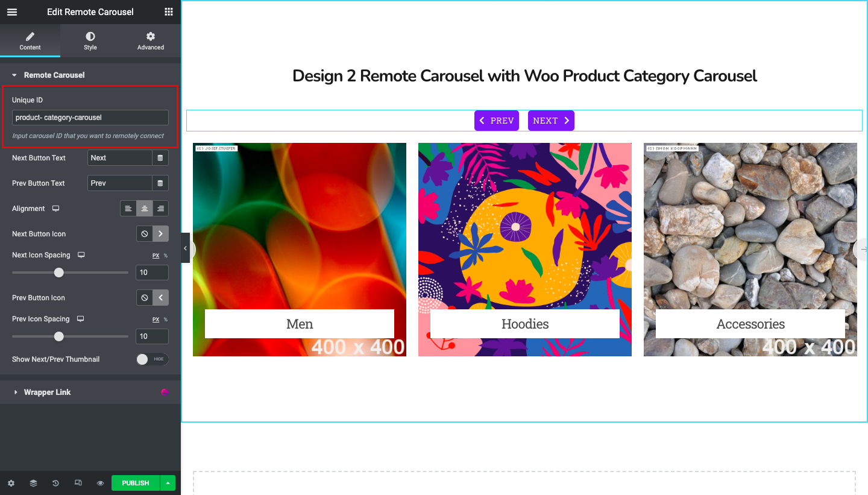Preview changes using the eye icon

click(x=100, y=482)
